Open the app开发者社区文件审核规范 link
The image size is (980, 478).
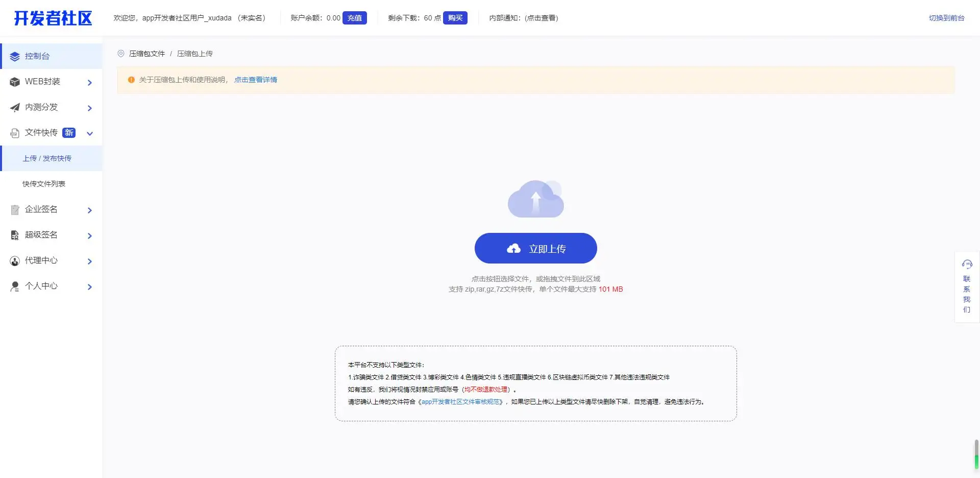coord(462,402)
